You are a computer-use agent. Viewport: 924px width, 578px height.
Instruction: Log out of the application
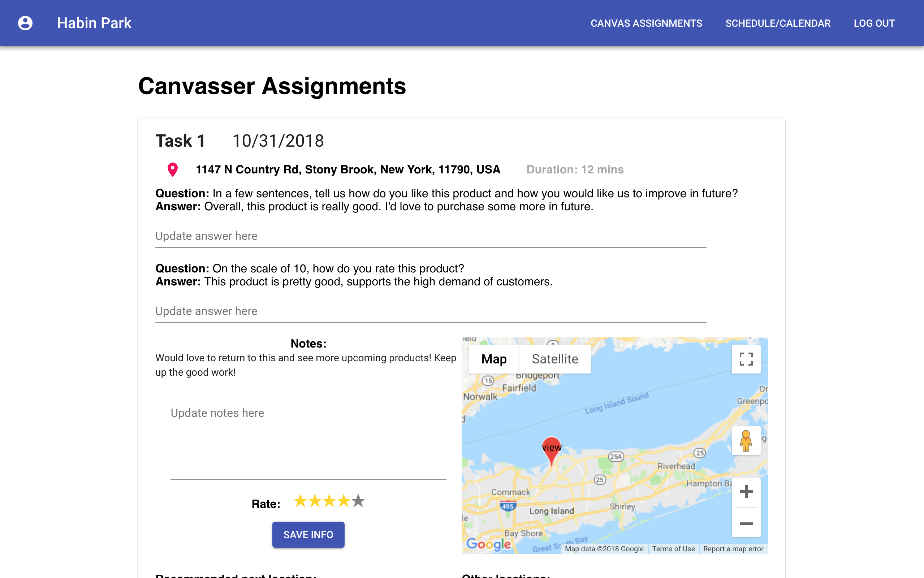click(x=874, y=23)
